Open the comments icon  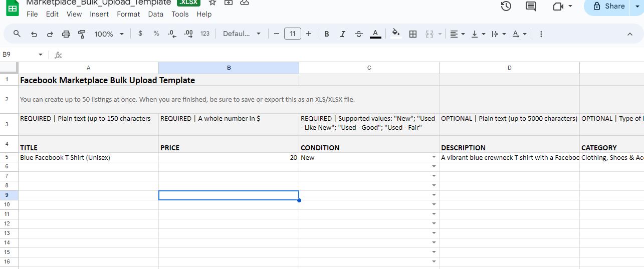pyautogui.click(x=530, y=6)
